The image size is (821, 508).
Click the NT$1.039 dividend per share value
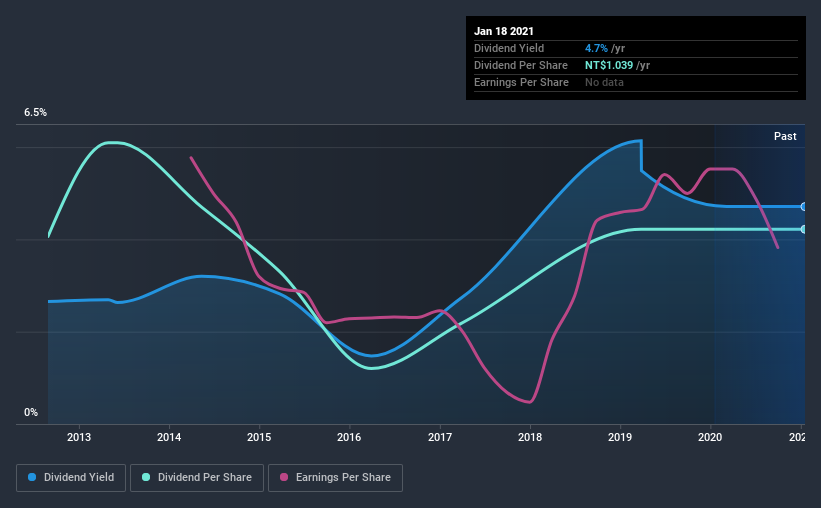point(609,65)
